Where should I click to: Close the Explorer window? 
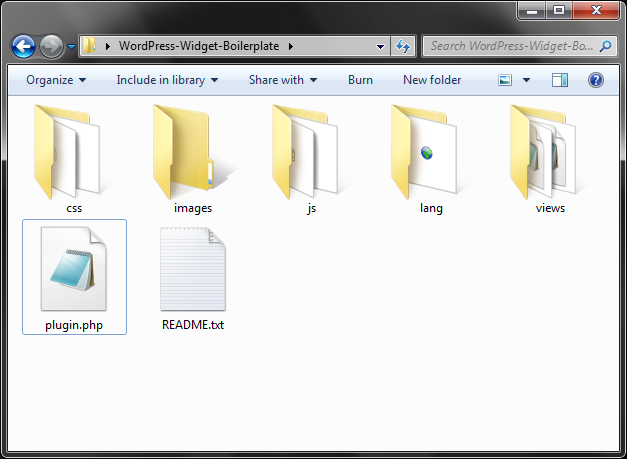click(596, 10)
